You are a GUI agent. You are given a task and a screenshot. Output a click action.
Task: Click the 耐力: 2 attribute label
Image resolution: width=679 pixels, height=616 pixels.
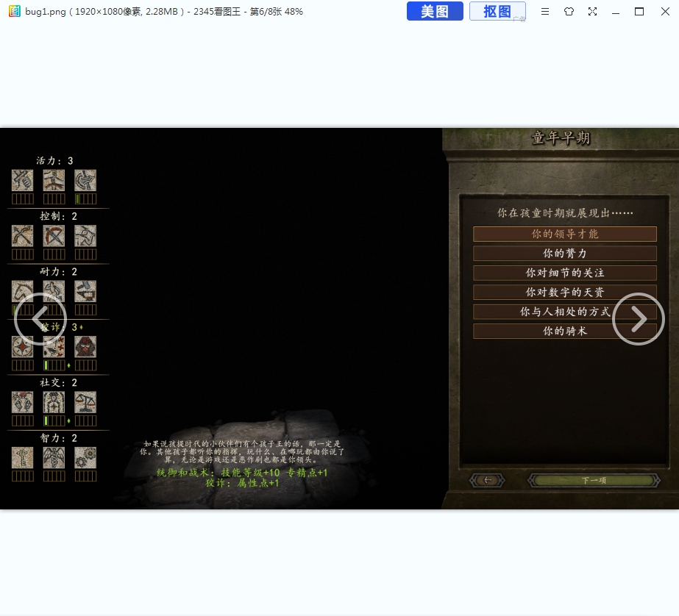point(58,272)
